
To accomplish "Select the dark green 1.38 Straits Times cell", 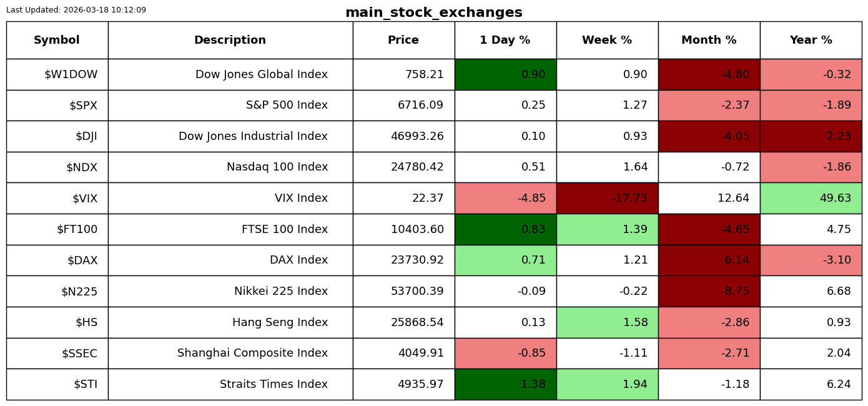I will 505,384.
